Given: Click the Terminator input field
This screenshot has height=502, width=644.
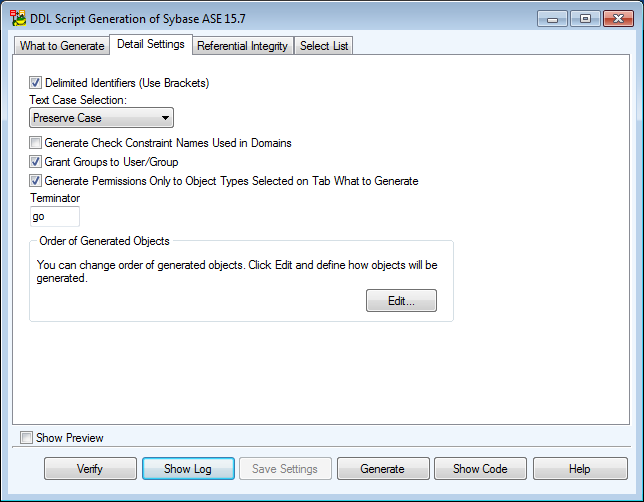Looking at the screenshot, I should click(x=54, y=216).
